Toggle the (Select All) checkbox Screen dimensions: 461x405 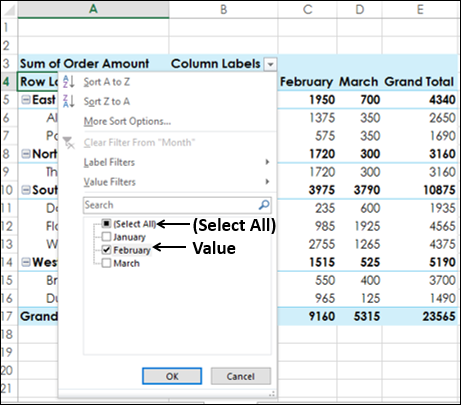click(x=106, y=223)
